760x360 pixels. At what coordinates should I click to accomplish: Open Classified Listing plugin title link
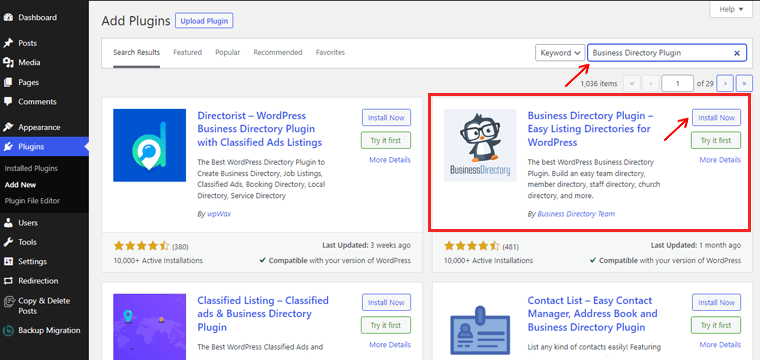pyautogui.click(x=263, y=314)
